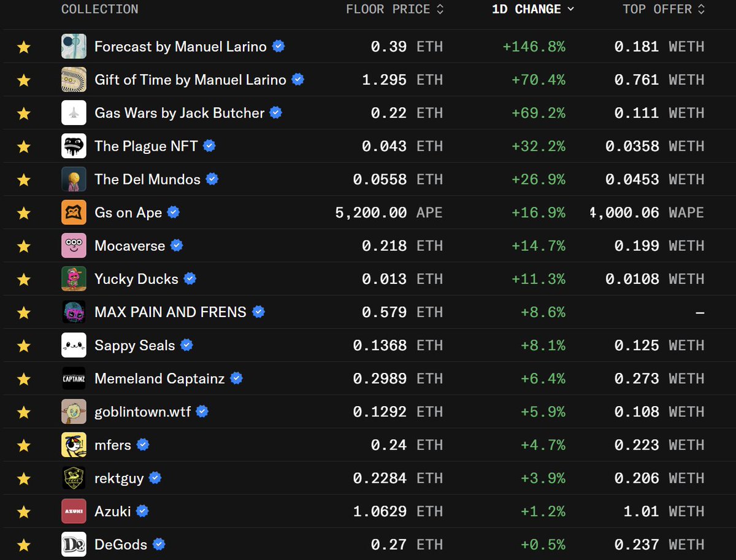Click the verified badge next to Sappy Seals
The image size is (736, 560).
pyautogui.click(x=186, y=345)
